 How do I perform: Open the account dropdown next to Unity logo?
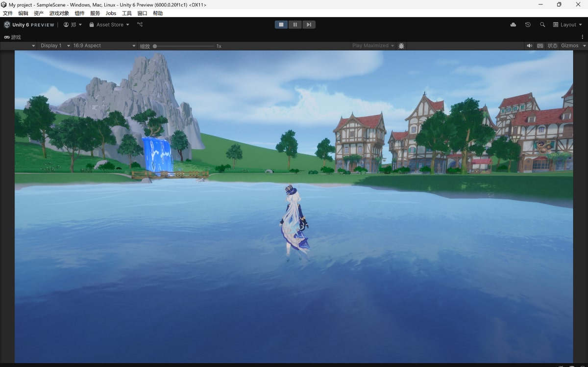(73, 25)
